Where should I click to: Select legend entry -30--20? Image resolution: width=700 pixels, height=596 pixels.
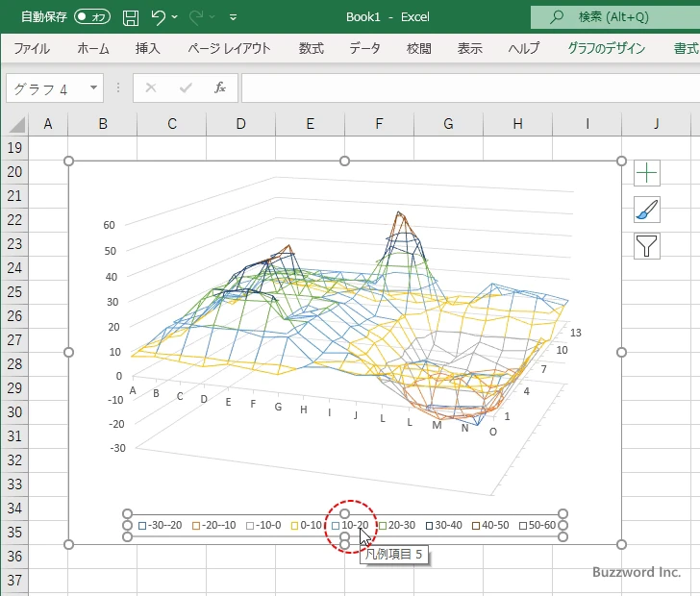coord(161,525)
